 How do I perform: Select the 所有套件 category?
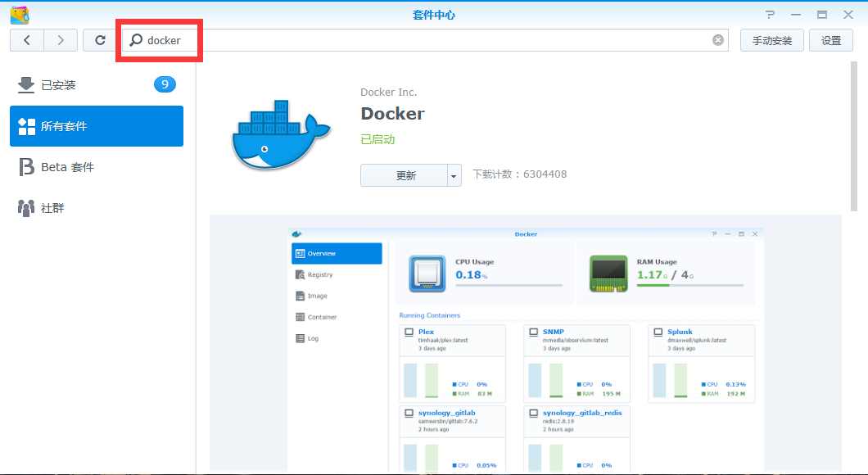point(97,126)
